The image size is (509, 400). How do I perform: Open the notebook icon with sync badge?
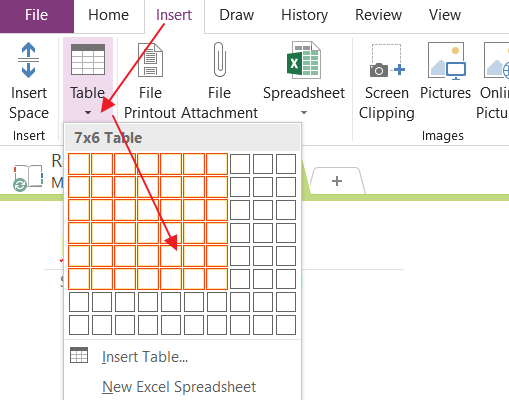click(x=28, y=178)
